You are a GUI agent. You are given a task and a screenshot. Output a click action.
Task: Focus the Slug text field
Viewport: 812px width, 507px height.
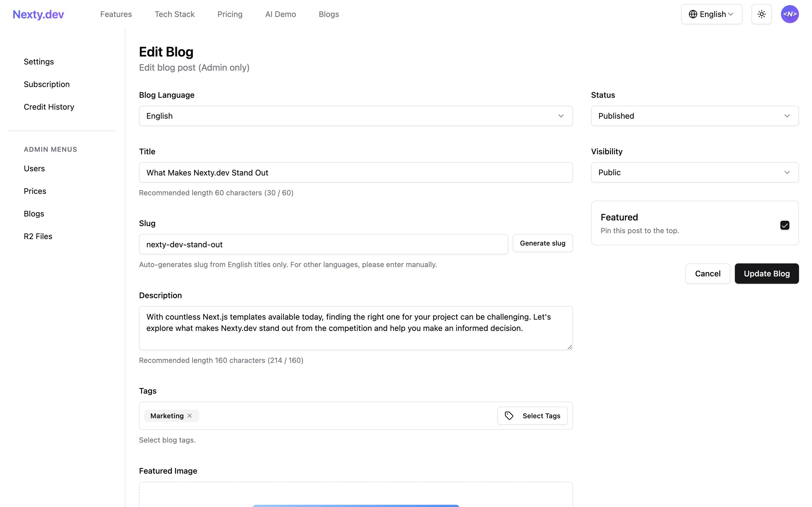[323, 244]
